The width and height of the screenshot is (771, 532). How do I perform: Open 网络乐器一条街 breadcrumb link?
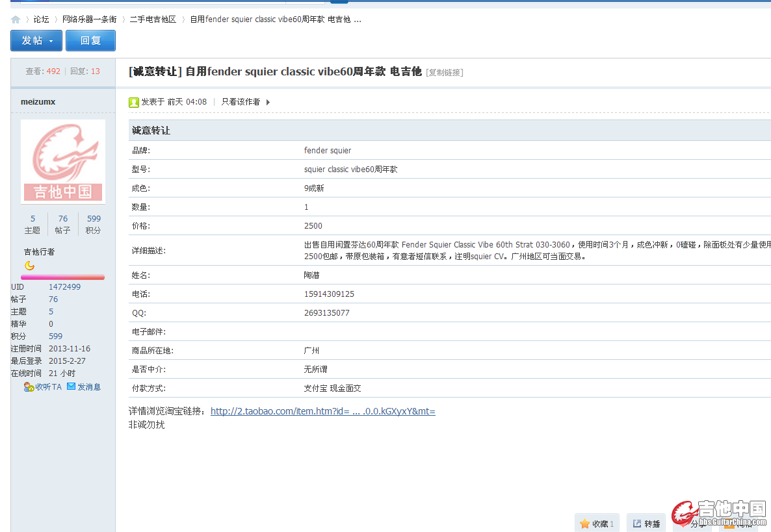pos(90,19)
